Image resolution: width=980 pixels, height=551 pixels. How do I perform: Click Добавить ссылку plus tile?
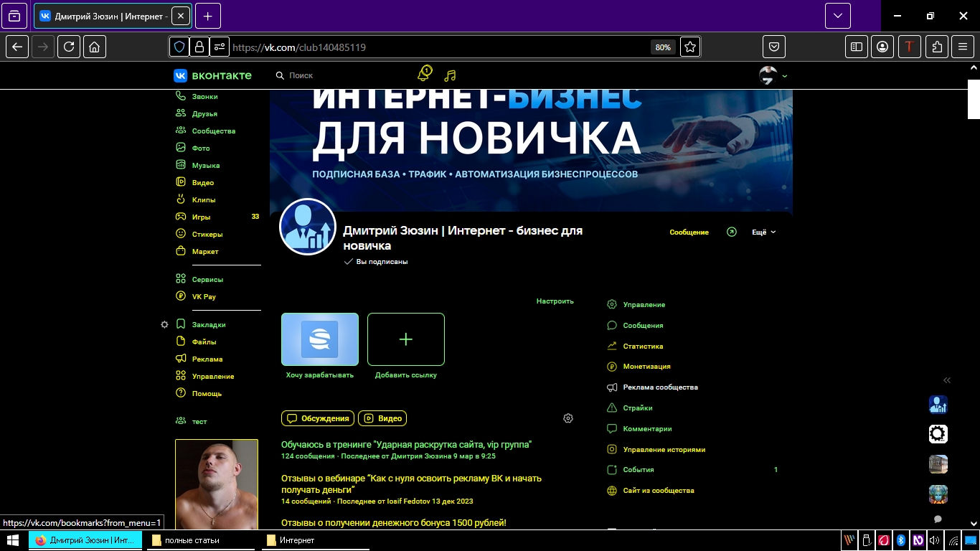pyautogui.click(x=406, y=339)
